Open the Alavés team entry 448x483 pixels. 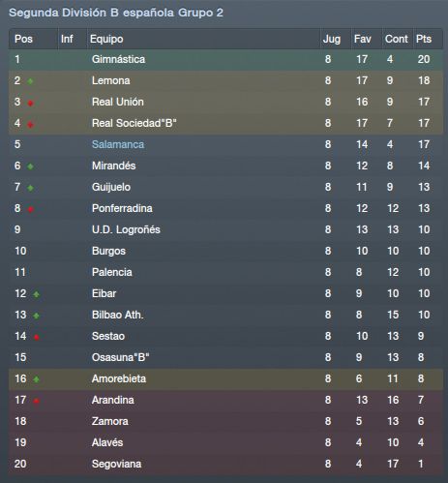tap(107, 442)
